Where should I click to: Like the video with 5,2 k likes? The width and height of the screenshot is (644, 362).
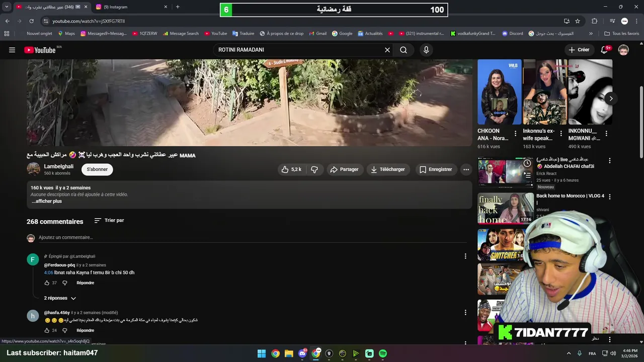291,169
